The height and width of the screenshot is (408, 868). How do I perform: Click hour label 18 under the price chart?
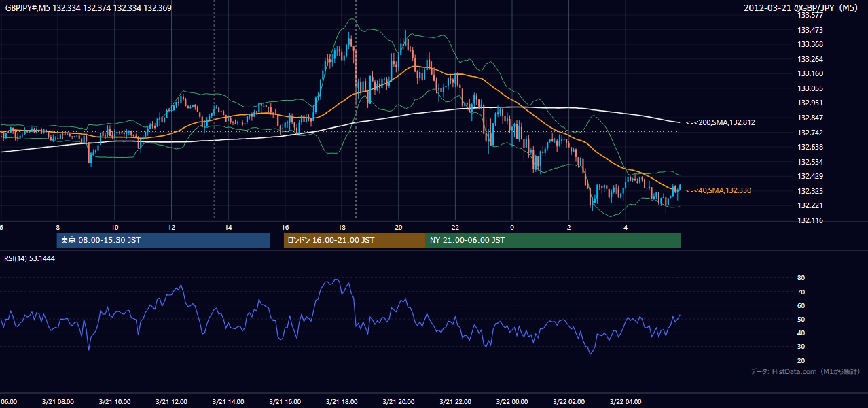click(342, 227)
